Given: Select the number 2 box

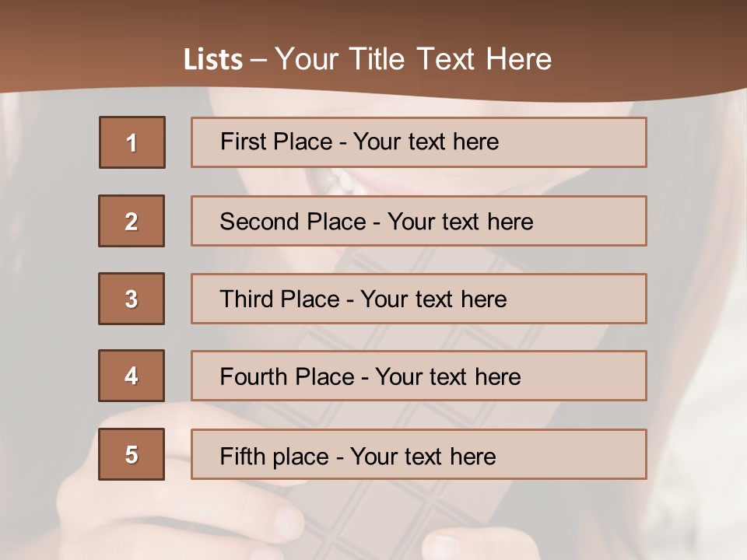Looking at the screenshot, I should 132,221.
